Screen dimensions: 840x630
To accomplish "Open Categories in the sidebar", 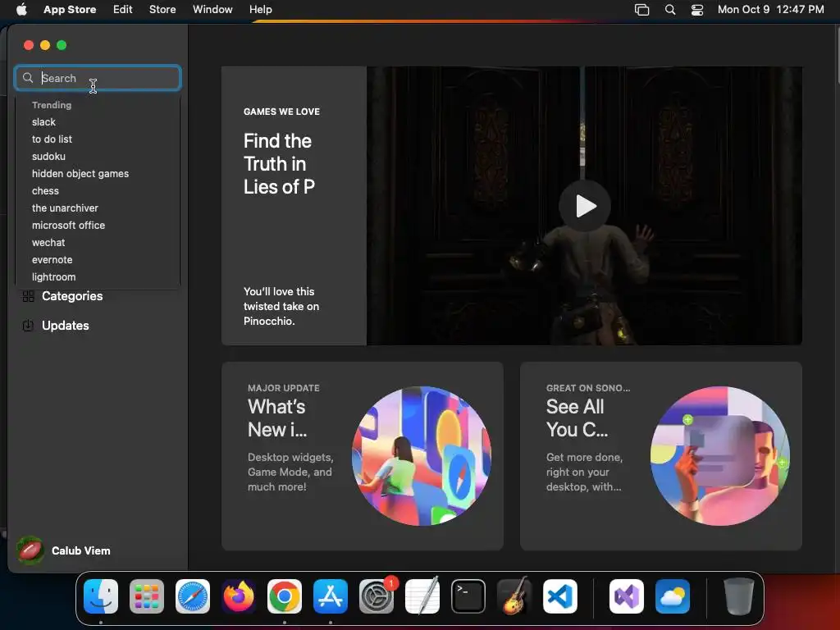I will point(72,296).
